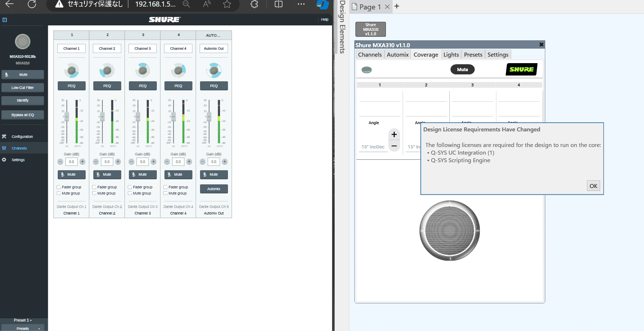Open PEQ for Channel 1
Viewport: 644px width, 331px height.
tap(72, 86)
